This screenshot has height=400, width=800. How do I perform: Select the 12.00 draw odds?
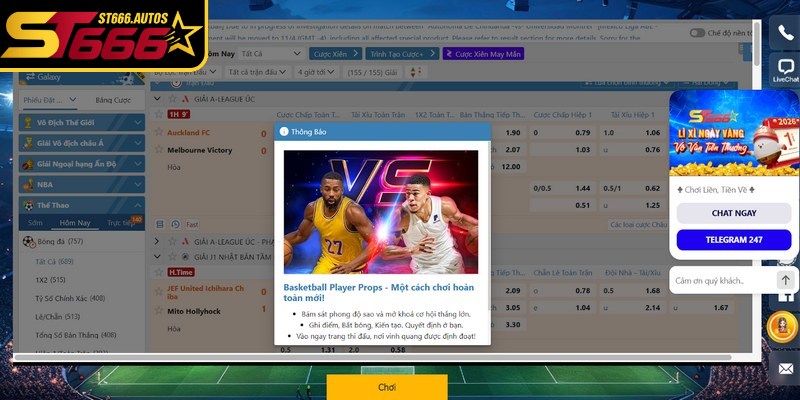(511, 166)
